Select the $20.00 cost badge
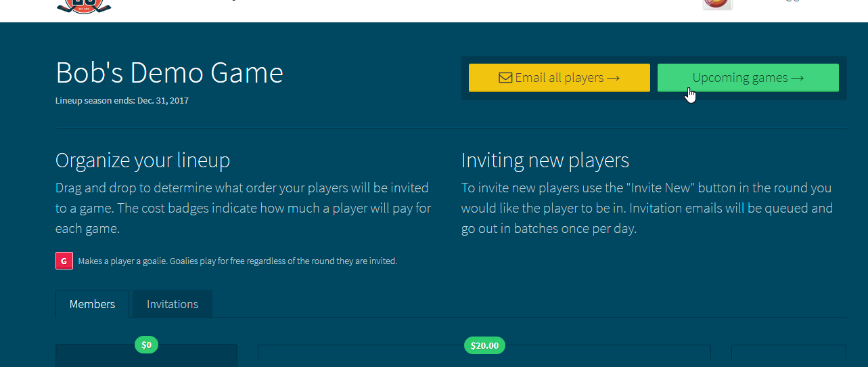 click(484, 345)
